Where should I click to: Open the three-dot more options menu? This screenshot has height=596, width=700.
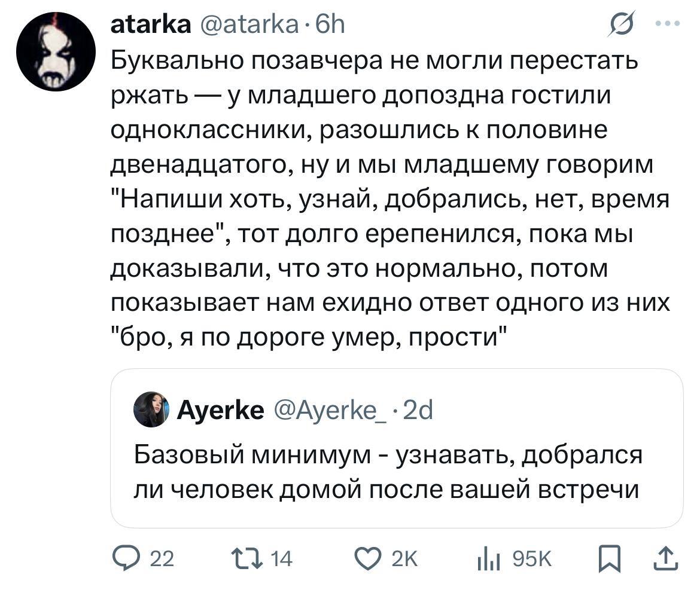pos(668,25)
